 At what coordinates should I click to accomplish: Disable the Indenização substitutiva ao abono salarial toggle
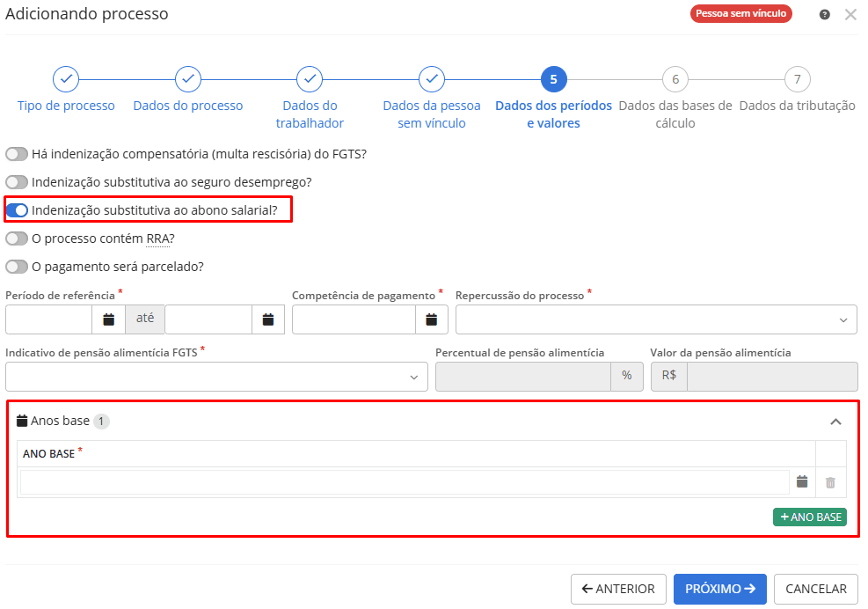tap(15, 209)
